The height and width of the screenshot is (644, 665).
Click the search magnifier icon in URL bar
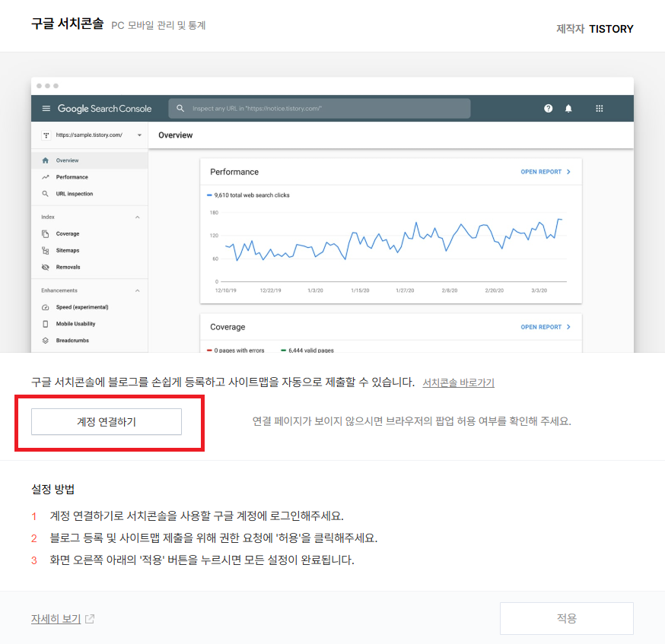180,109
